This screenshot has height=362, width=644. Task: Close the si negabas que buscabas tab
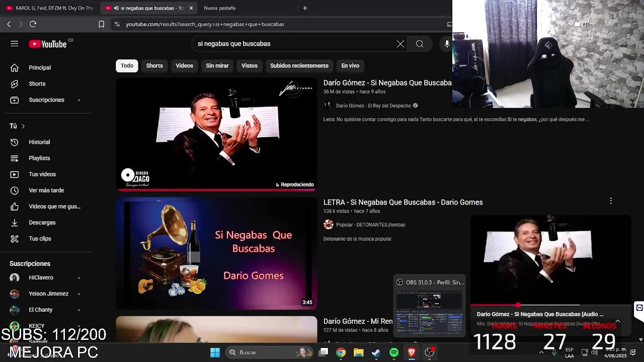(x=191, y=8)
